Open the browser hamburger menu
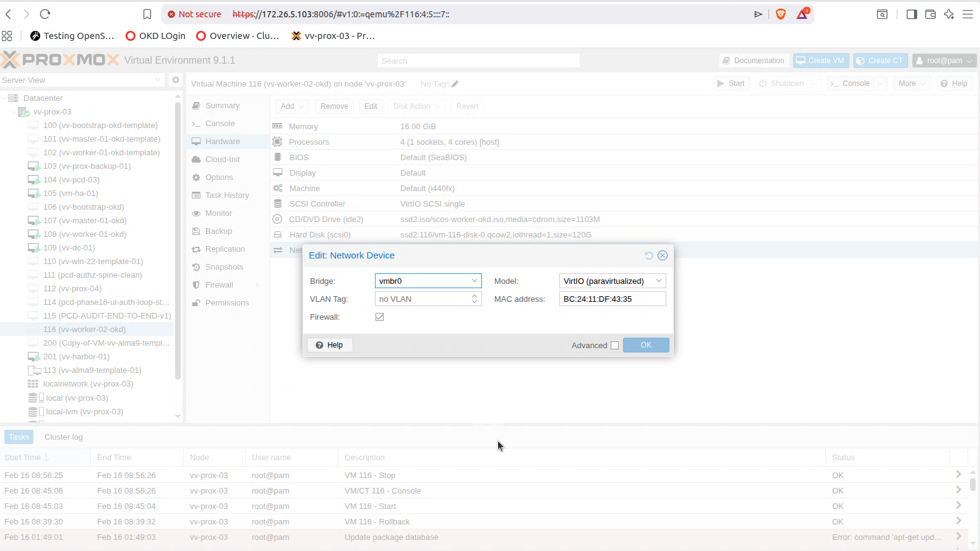Viewport: 980px width, 551px height. [968, 14]
